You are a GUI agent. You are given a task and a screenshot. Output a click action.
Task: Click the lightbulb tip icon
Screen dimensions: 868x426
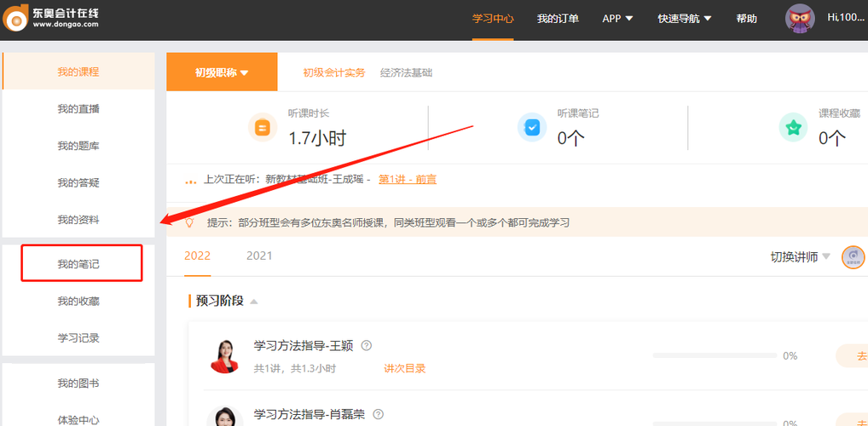coord(189,223)
